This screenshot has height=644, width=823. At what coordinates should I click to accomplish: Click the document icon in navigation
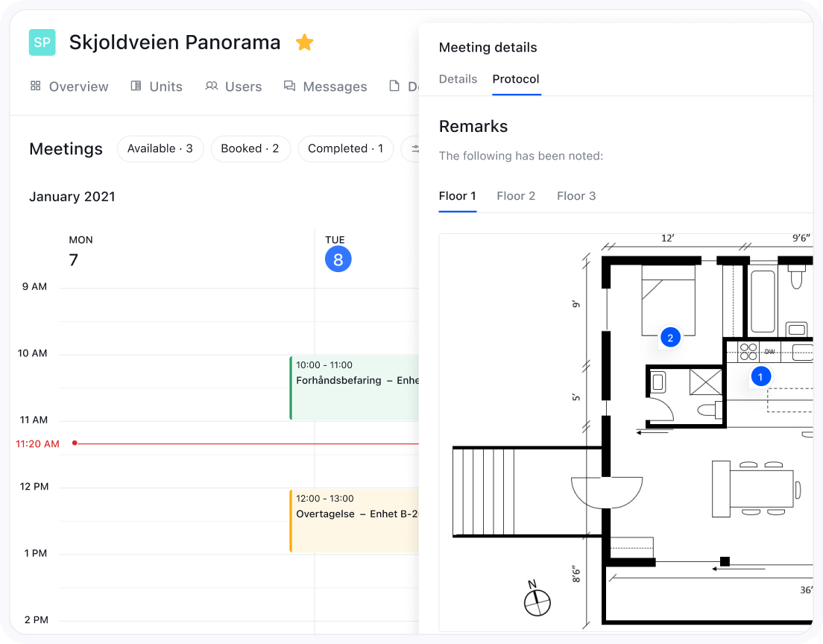tap(395, 86)
